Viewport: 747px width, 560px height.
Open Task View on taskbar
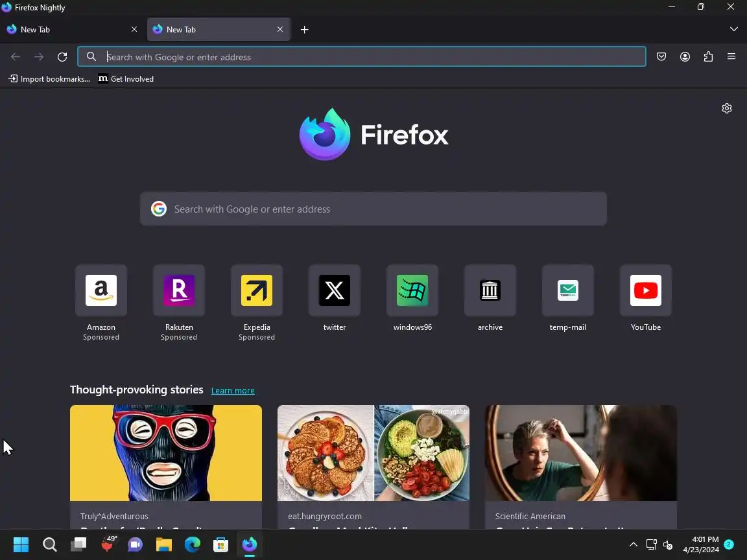[78, 544]
